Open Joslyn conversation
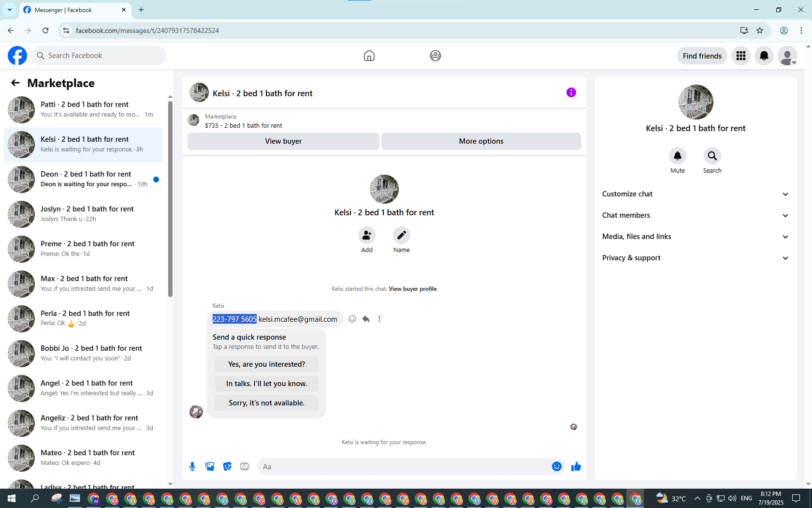 pos(83,214)
